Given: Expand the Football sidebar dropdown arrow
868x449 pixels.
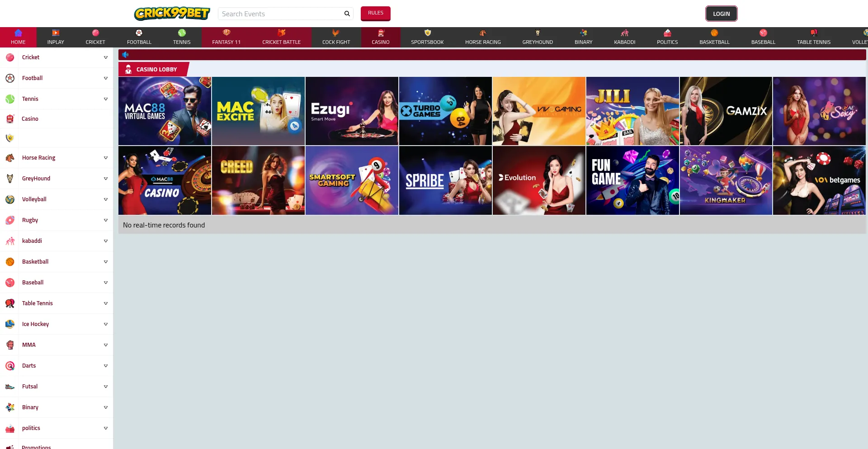Looking at the screenshot, I should [106, 78].
